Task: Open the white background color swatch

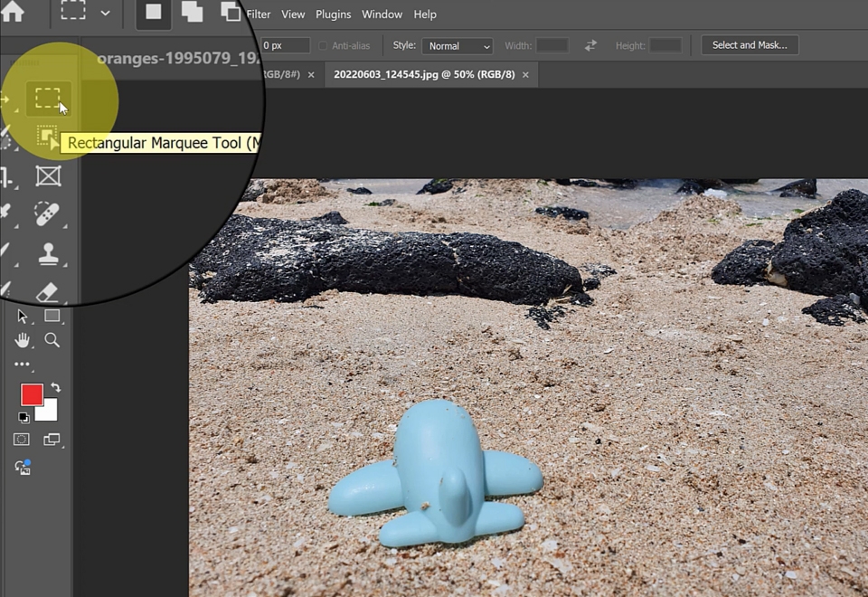Action: pyautogui.click(x=49, y=412)
